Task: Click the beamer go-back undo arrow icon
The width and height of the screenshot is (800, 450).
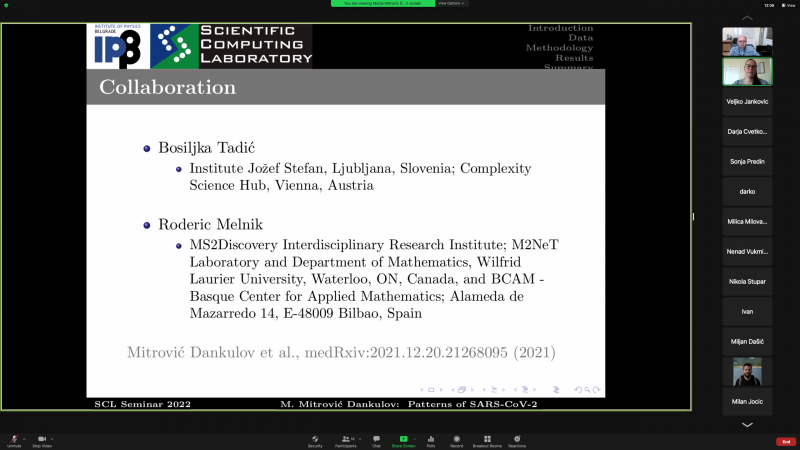Action: click(578, 390)
